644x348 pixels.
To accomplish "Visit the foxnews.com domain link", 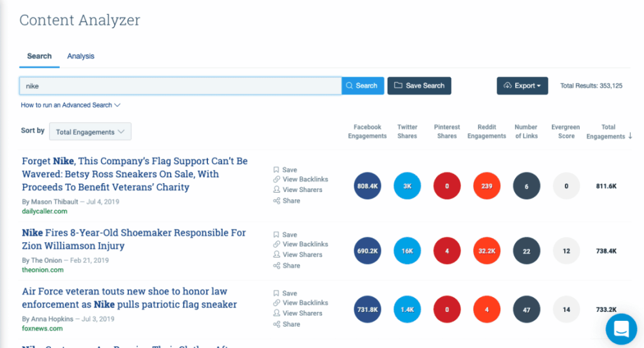I will tap(43, 328).
